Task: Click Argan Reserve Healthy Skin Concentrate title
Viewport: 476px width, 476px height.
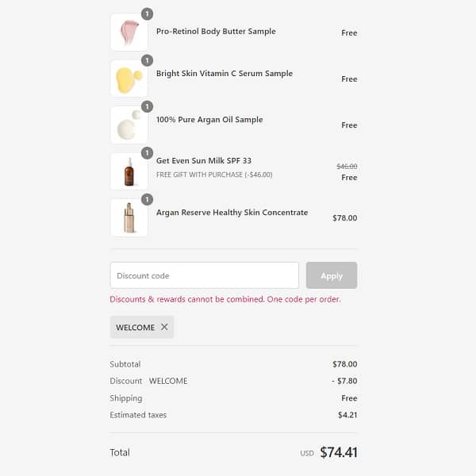Action: tap(232, 213)
